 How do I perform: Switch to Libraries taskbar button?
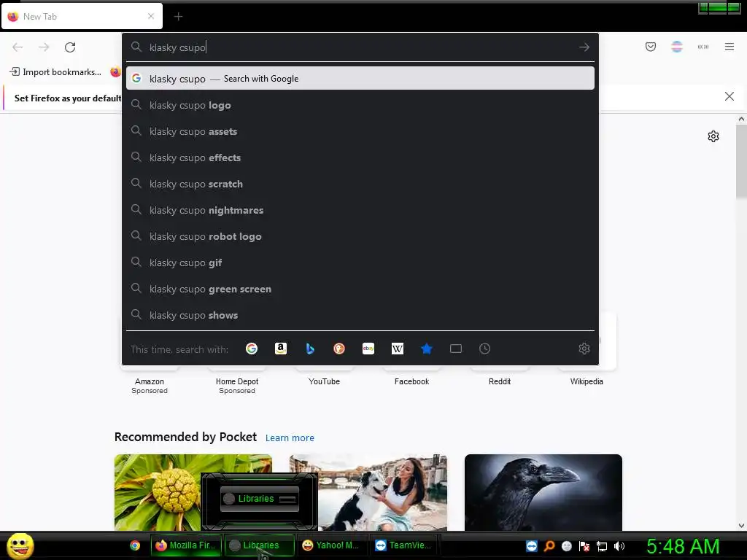pos(260,545)
